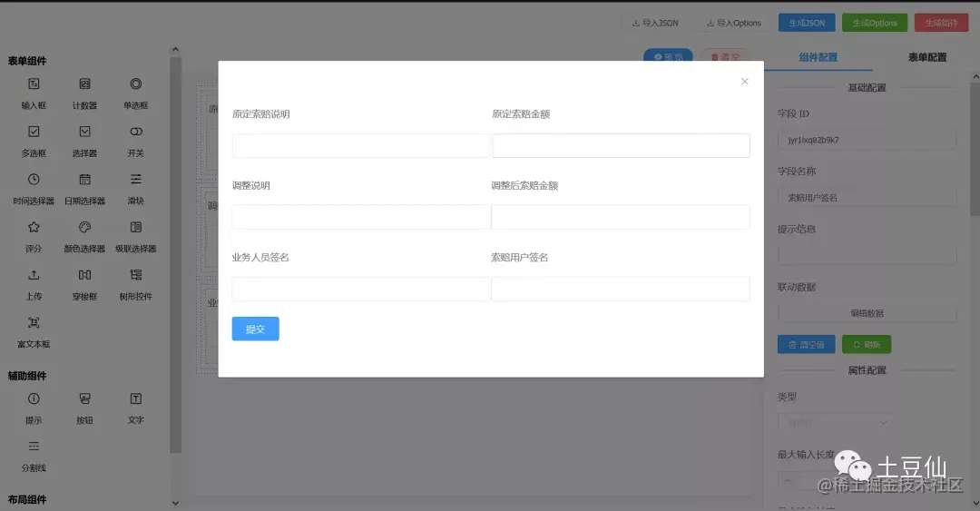This screenshot has width=980, height=511.
Task: Click the blue 清空值 button
Action: (807, 345)
